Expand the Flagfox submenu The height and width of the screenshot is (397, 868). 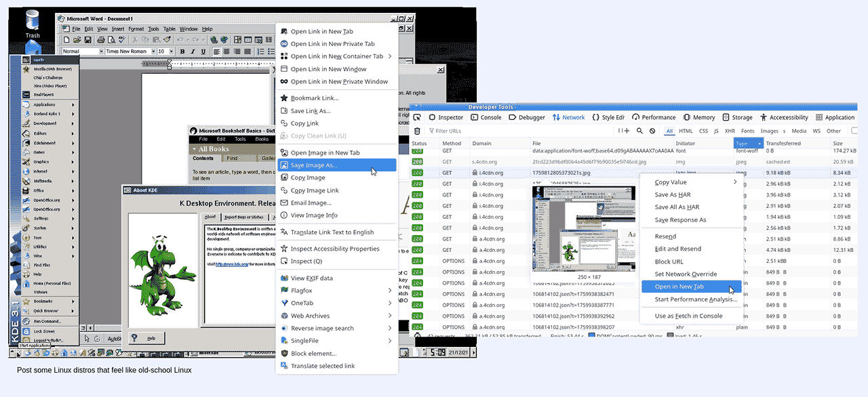click(337, 291)
